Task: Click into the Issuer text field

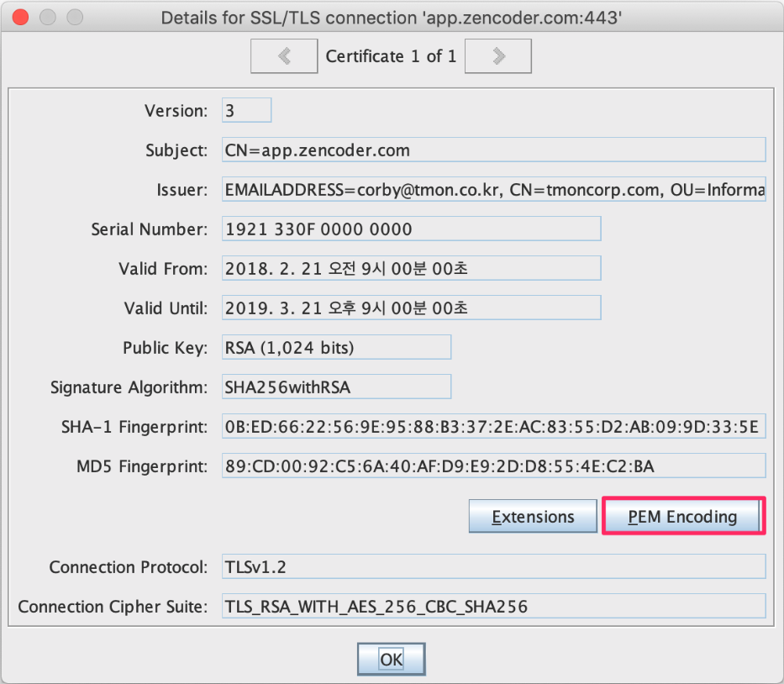Action: point(493,190)
